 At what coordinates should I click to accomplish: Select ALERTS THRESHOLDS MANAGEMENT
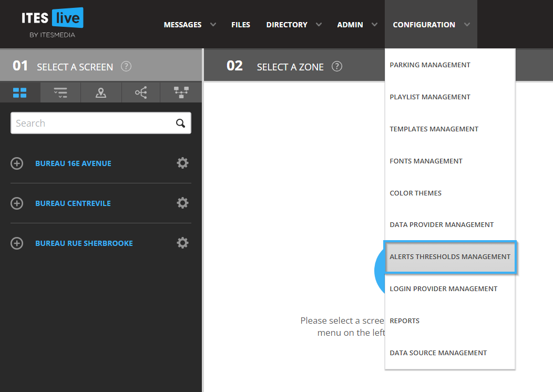click(450, 257)
